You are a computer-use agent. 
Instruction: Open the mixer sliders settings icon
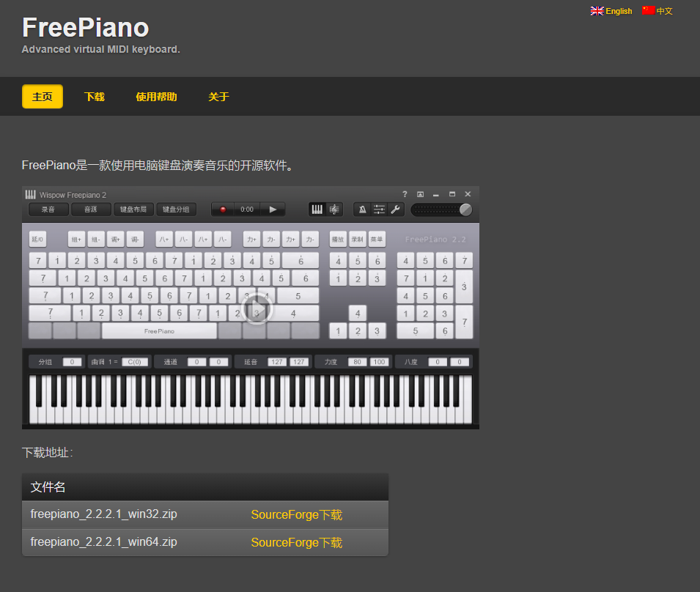pyautogui.click(x=379, y=210)
